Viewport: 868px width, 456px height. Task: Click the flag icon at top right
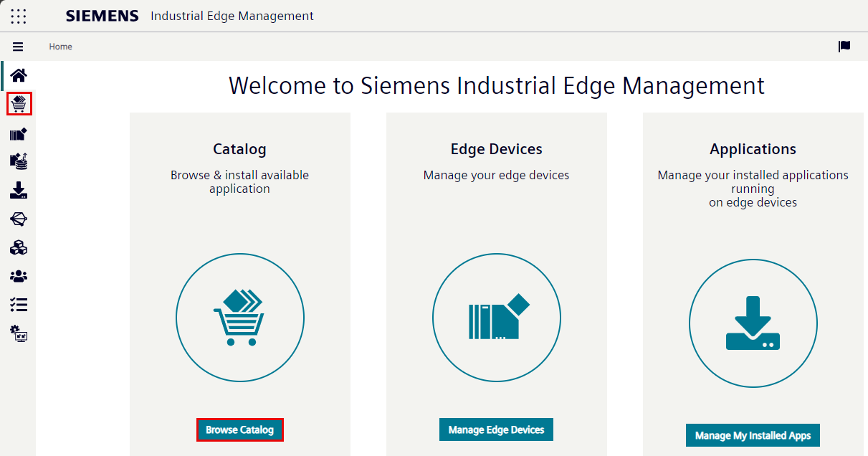point(844,47)
